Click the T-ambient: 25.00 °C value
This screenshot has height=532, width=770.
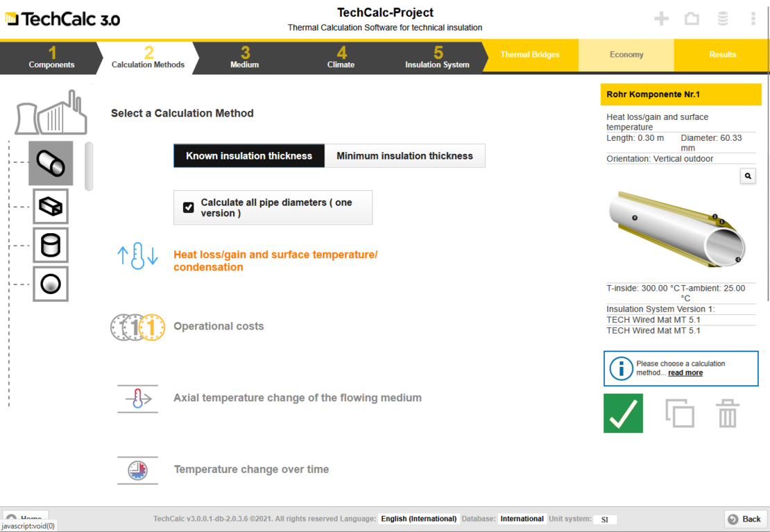[712, 293]
